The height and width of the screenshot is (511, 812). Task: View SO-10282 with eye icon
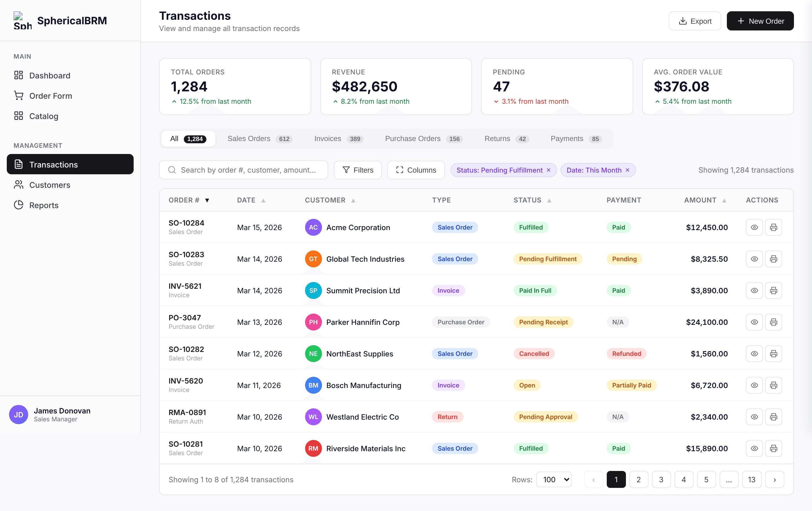point(754,354)
